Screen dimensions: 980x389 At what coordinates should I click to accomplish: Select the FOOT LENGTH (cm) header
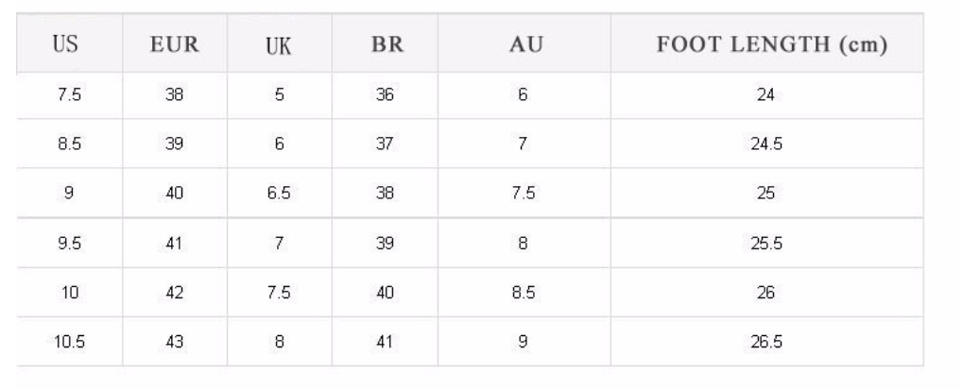tap(765, 43)
